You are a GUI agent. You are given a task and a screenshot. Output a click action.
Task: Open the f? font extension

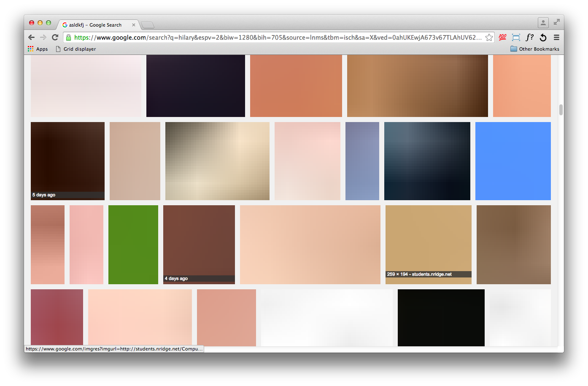529,38
